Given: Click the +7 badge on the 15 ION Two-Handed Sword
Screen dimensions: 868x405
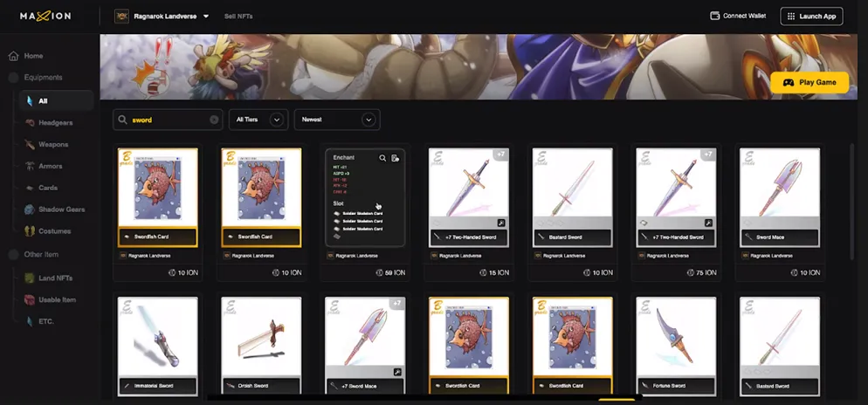Looking at the screenshot, I should point(500,154).
